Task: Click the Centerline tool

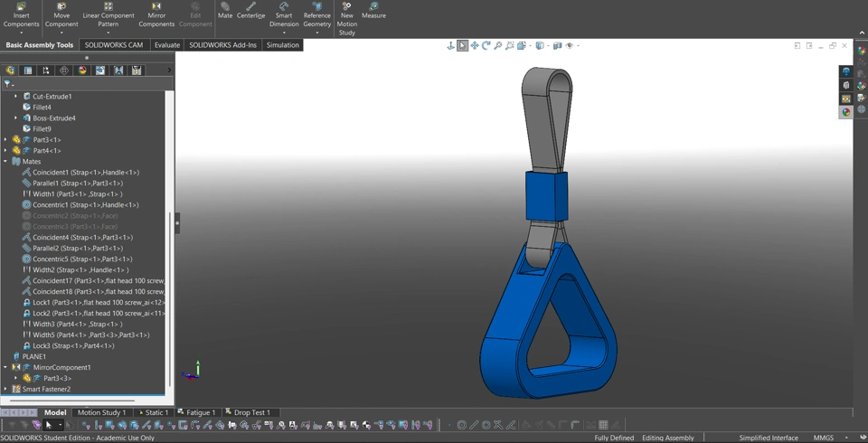Action: (x=250, y=7)
